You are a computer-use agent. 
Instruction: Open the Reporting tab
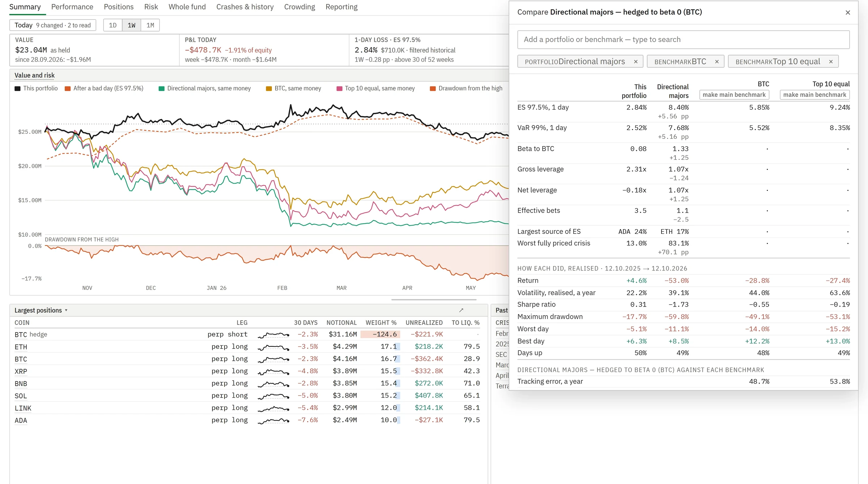point(341,7)
